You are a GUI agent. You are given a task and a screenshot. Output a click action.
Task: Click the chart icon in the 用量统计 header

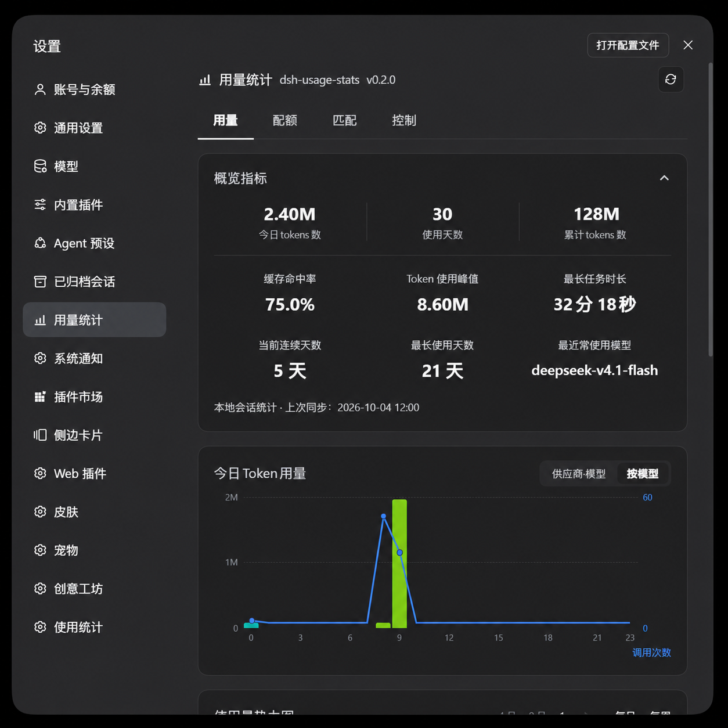[205, 80]
